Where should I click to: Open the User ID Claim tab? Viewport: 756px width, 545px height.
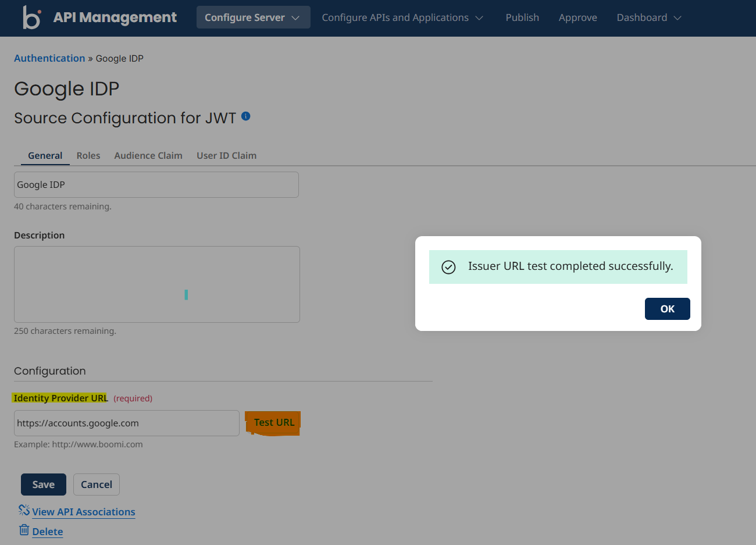(226, 155)
